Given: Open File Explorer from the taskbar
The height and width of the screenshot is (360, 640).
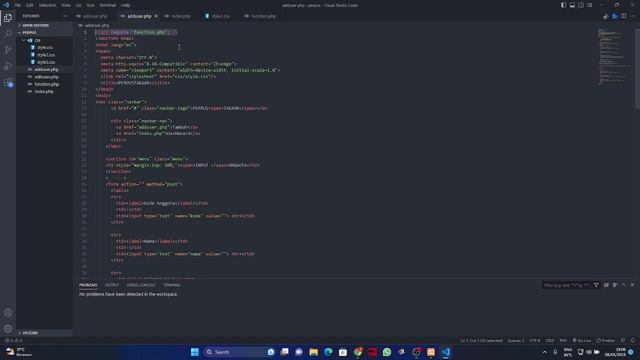Looking at the screenshot, I should tap(313, 352).
